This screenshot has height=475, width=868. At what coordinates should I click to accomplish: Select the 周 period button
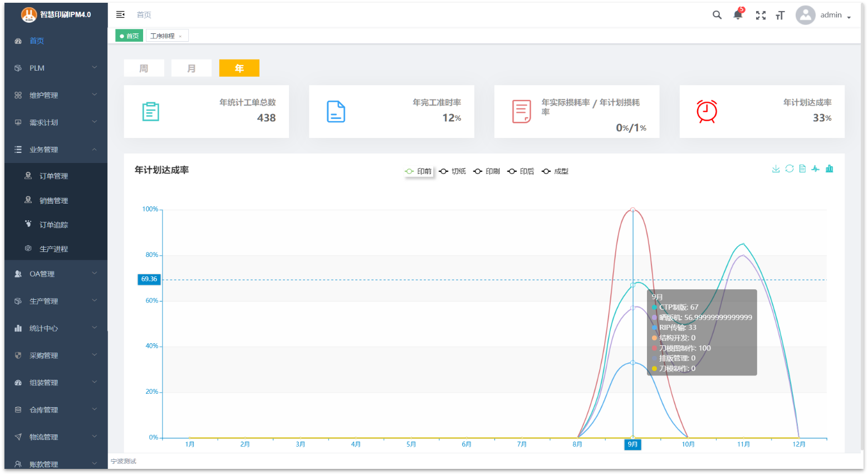pos(144,68)
